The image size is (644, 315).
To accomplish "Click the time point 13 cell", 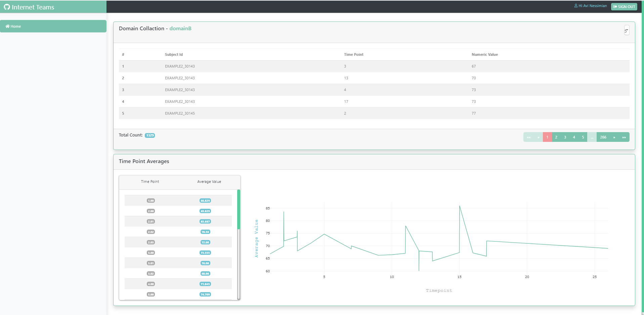I will coord(346,78).
